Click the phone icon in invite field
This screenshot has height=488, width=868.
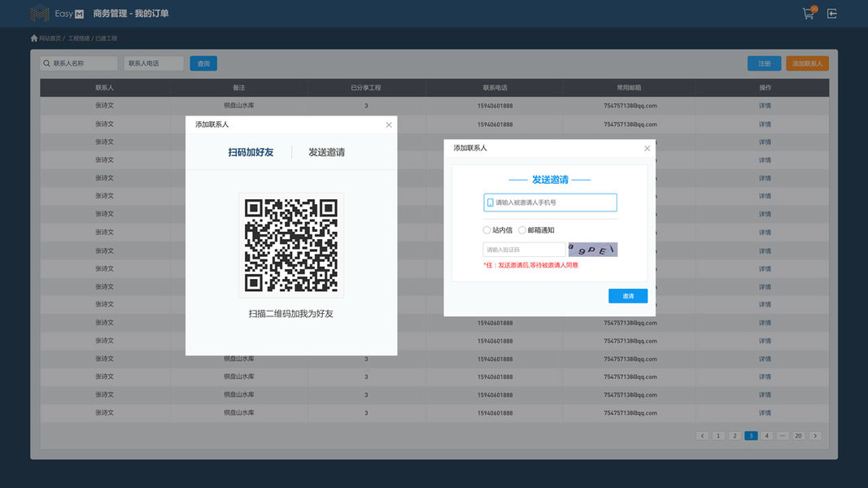490,203
